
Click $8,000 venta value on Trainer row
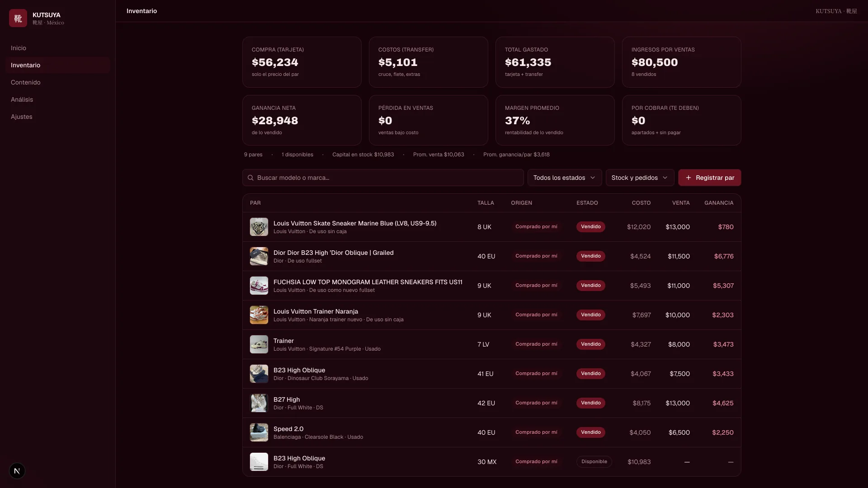pyautogui.click(x=679, y=344)
